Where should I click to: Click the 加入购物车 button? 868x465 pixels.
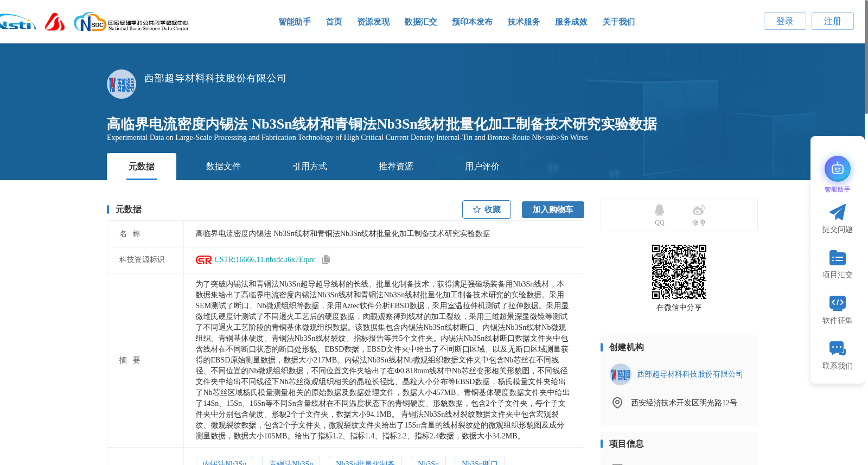click(x=553, y=209)
